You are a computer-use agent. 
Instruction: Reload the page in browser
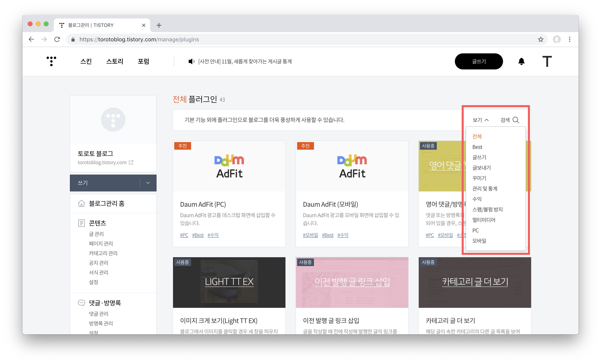[x=57, y=40]
